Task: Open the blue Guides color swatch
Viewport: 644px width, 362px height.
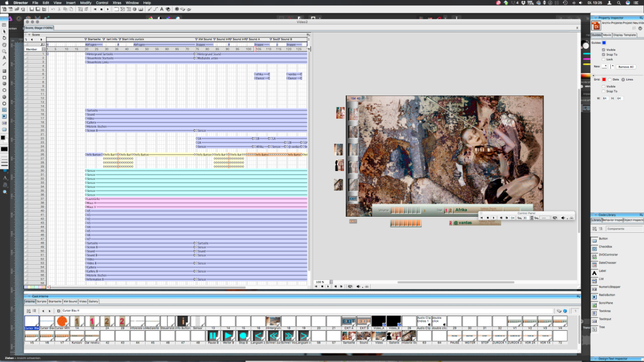Action: [x=604, y=42]
